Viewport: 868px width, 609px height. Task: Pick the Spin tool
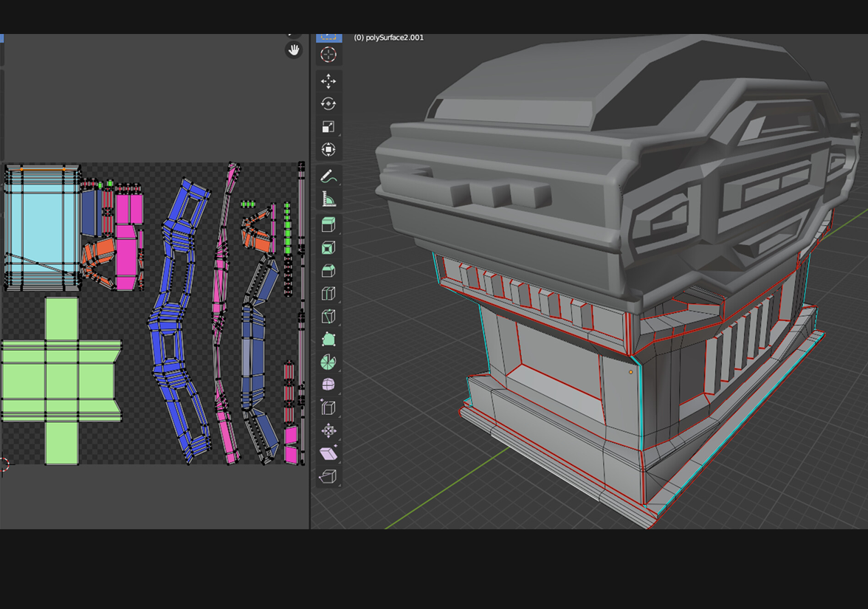(x=328, y=362)
